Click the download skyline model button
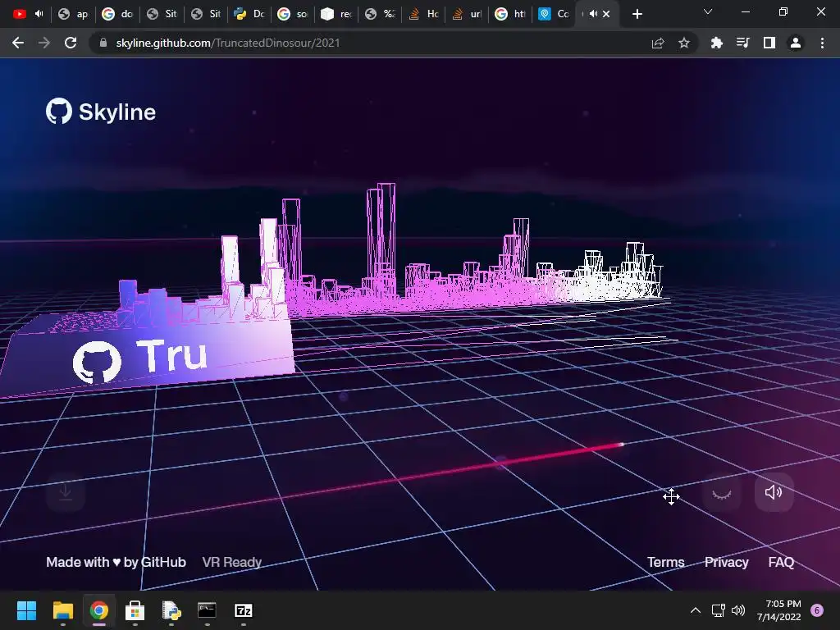 tap(66, 492)
